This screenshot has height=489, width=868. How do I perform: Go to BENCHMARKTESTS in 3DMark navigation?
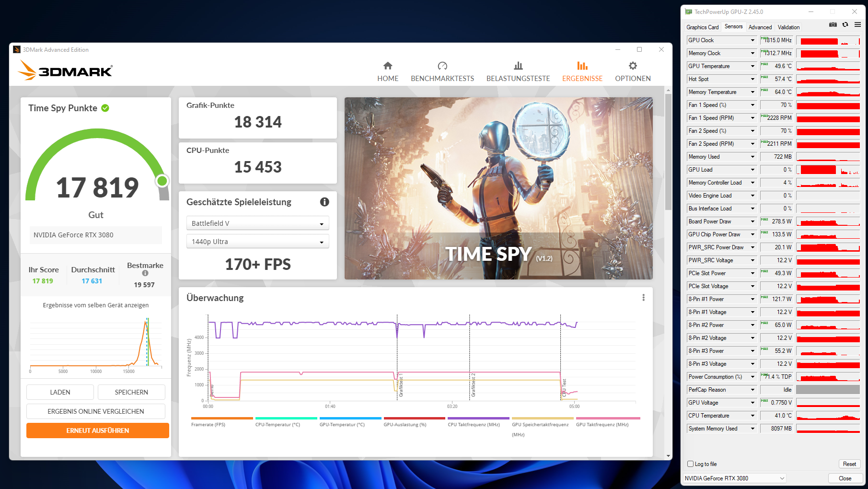click(x=442, y=79)
